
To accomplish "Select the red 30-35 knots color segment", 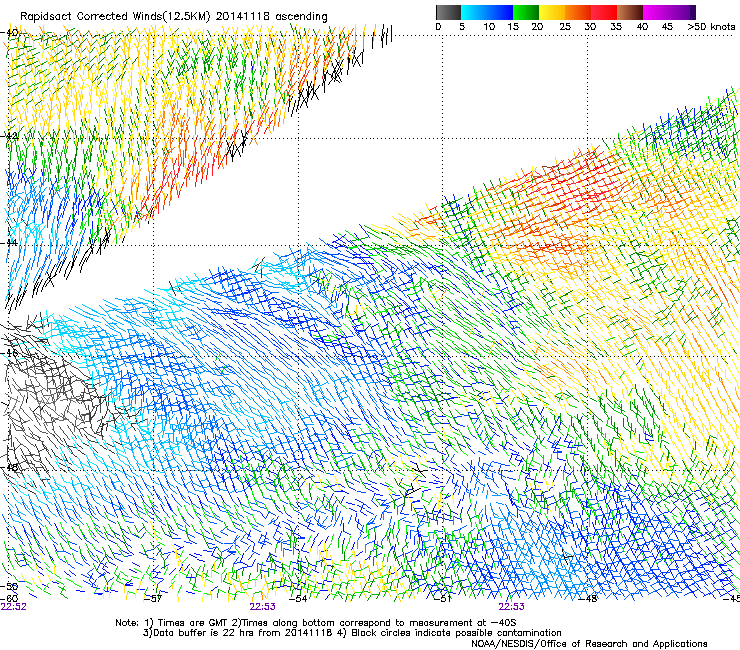I will click(x=604, y=12).
